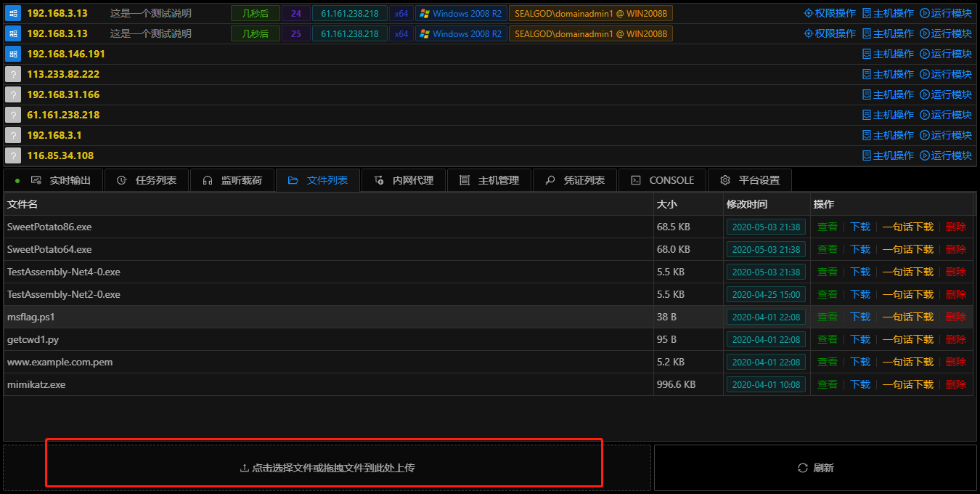Switch to the 任务列表 tab

tap(146, 180)
